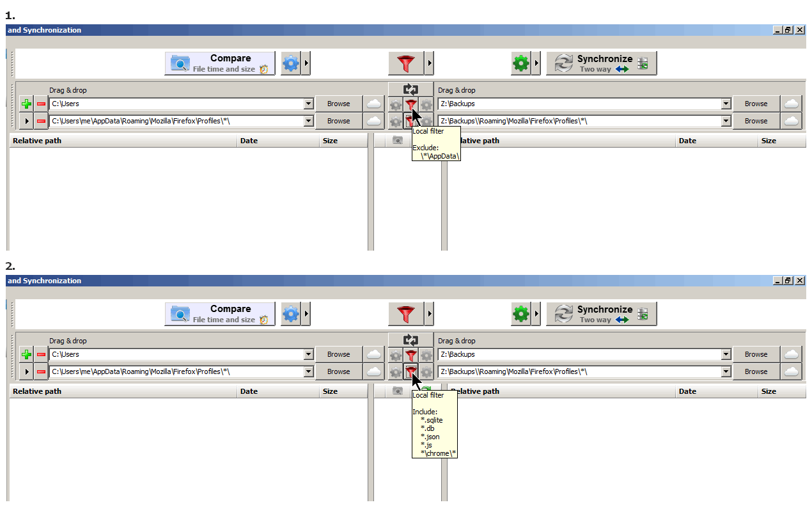Select cloud storage for left C:\Users in screenshot 1
The width and height of the screenshot is (812, 507).
374,104
